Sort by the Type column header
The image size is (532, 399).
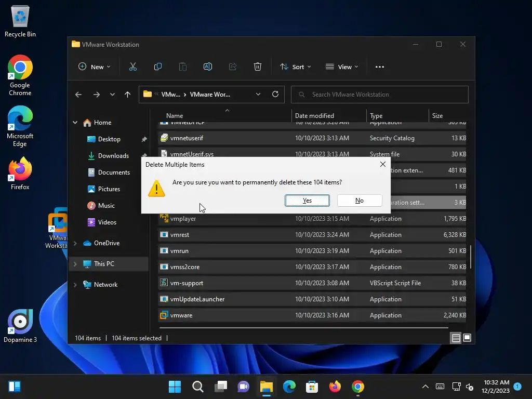pyautogui.click(x=397, y=115)
